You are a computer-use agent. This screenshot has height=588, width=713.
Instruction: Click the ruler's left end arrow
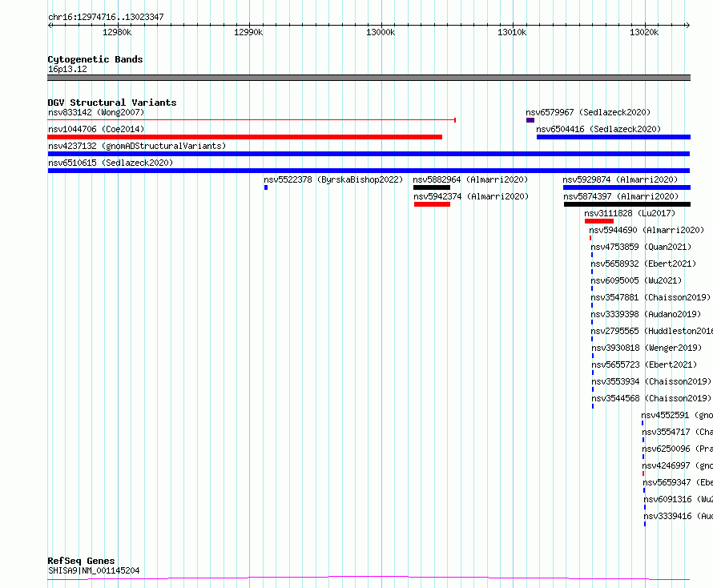coord(50,25)
